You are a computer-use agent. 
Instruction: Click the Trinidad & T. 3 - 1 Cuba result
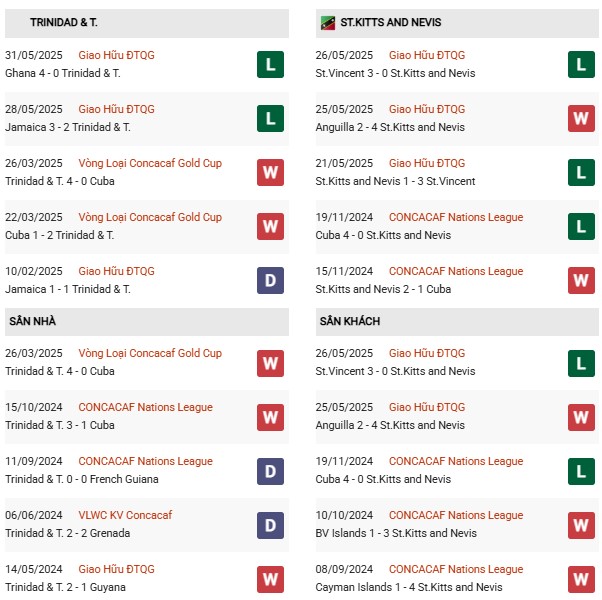coord(60,425)
